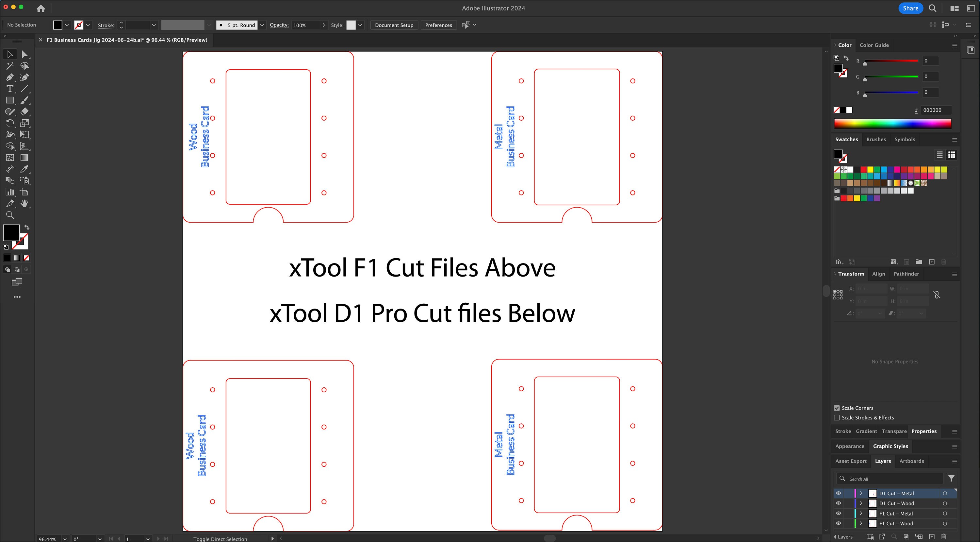Click the Document Setup button
This screenshot has width=980, height=542.
pyautogui.click(x=394, y=25)
